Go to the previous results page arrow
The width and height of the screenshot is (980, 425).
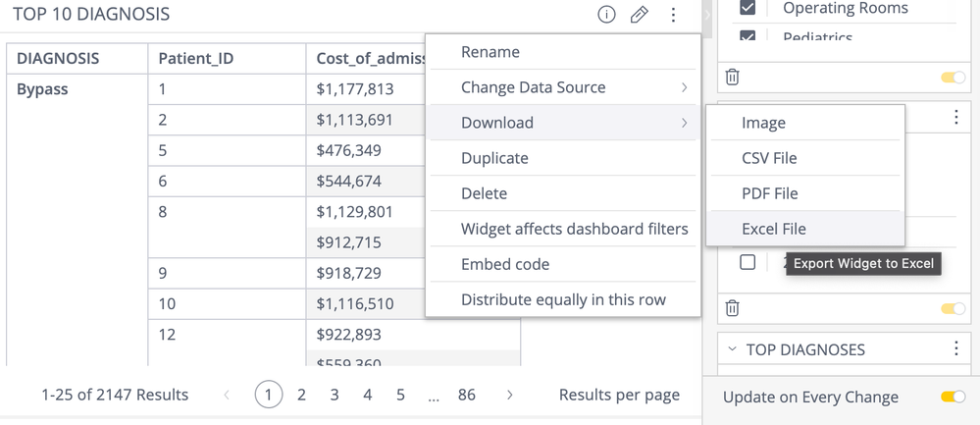coord(228,395)
